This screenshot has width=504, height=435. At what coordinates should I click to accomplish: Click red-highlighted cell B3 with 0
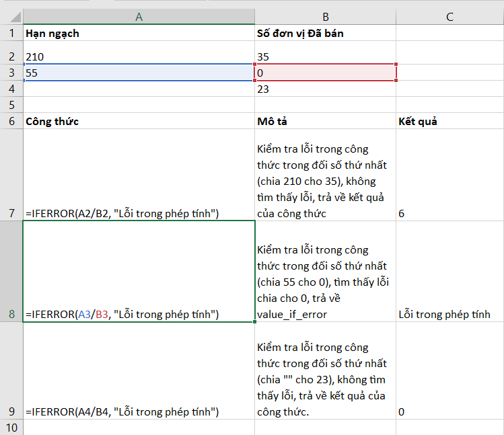(x=325, y=73)
